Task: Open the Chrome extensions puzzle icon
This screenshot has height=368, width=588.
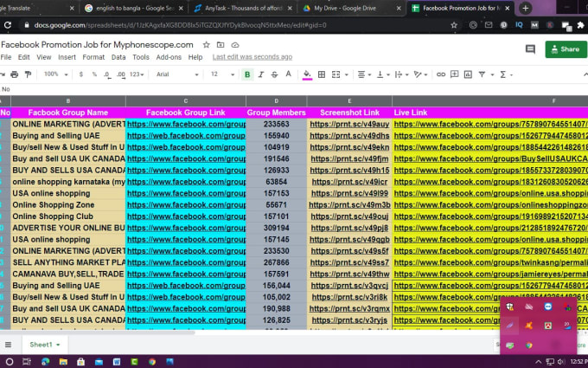Action: click(580, 25)
